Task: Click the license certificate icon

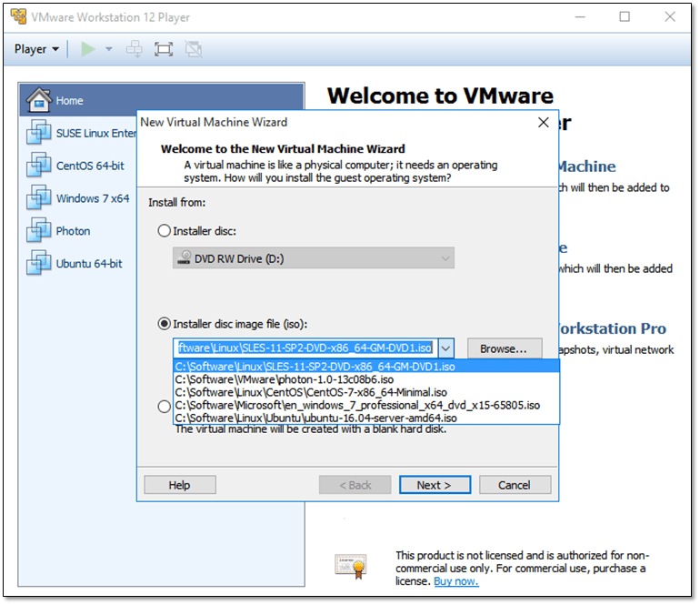Action: coord(351,566)
